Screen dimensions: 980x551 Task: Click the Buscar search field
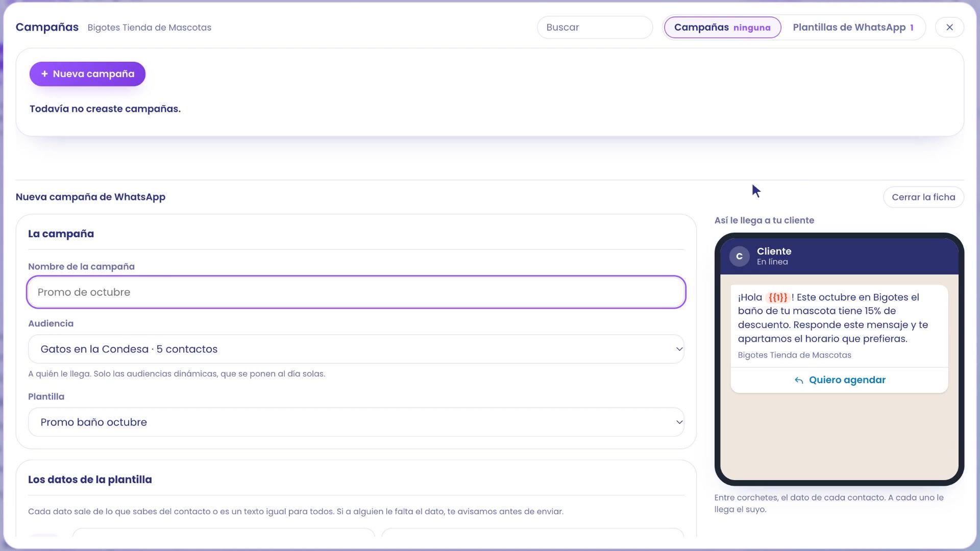(595, 28)
